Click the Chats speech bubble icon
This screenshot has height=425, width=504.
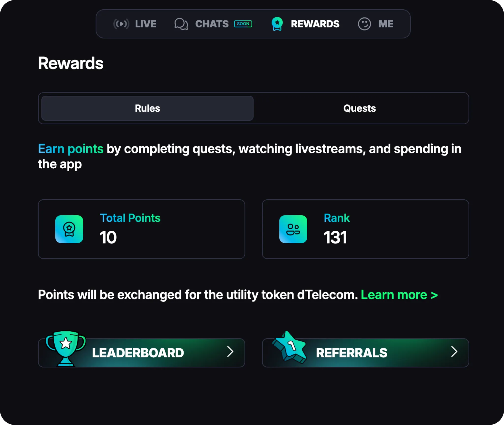coord(181,24)
